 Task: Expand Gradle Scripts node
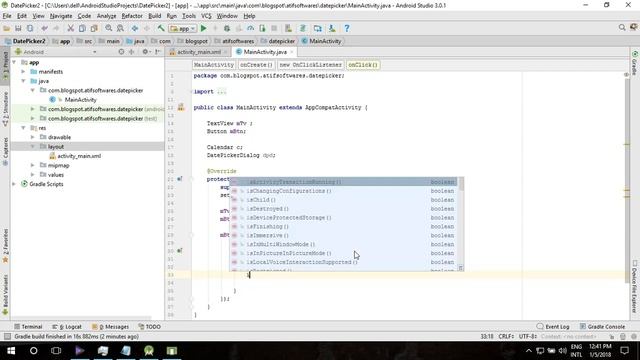click(14, 184)
